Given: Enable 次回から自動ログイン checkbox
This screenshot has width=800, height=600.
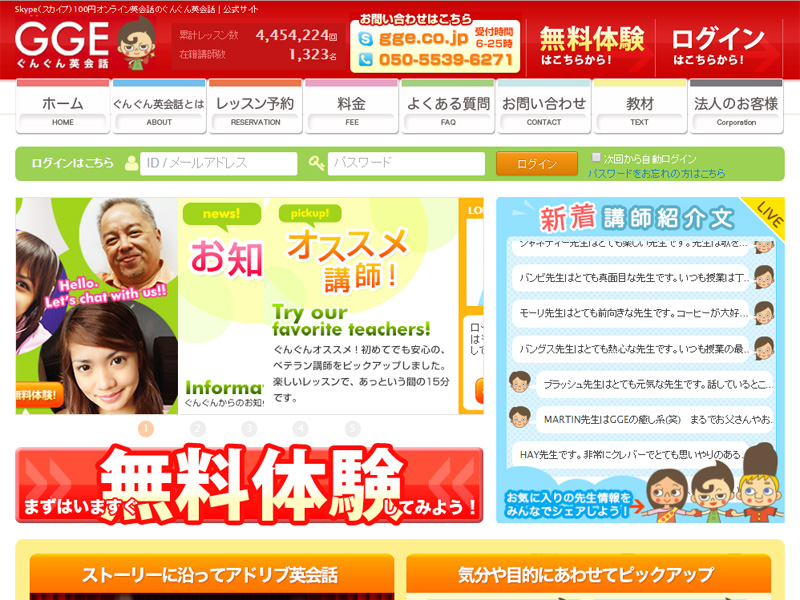Looking at the screenshot, I should pos(596,157).
